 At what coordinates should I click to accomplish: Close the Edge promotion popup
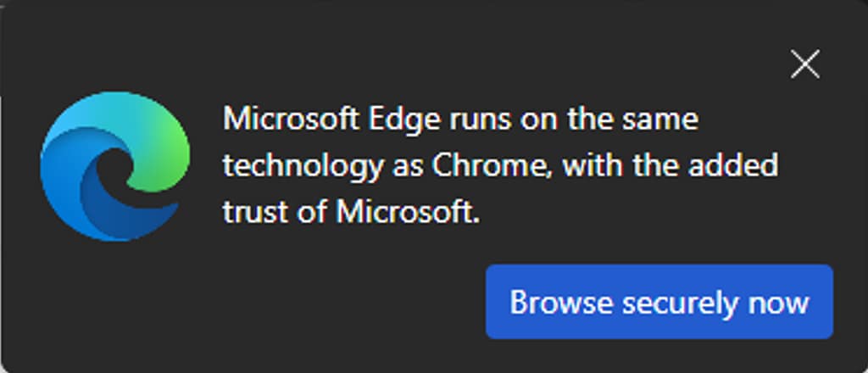coord(804,64)
